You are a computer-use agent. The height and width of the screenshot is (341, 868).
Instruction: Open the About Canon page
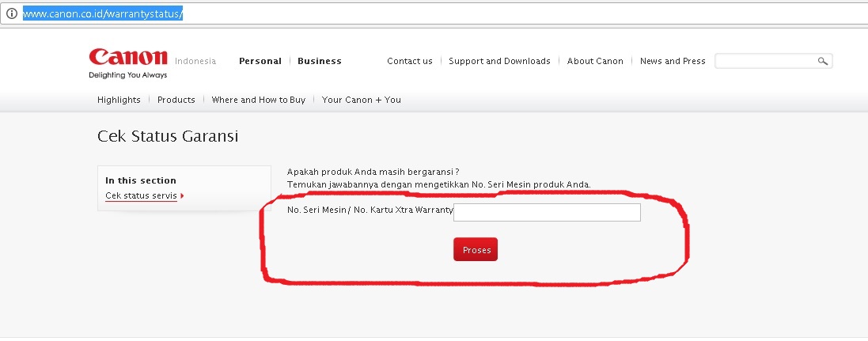click(595, 61)
